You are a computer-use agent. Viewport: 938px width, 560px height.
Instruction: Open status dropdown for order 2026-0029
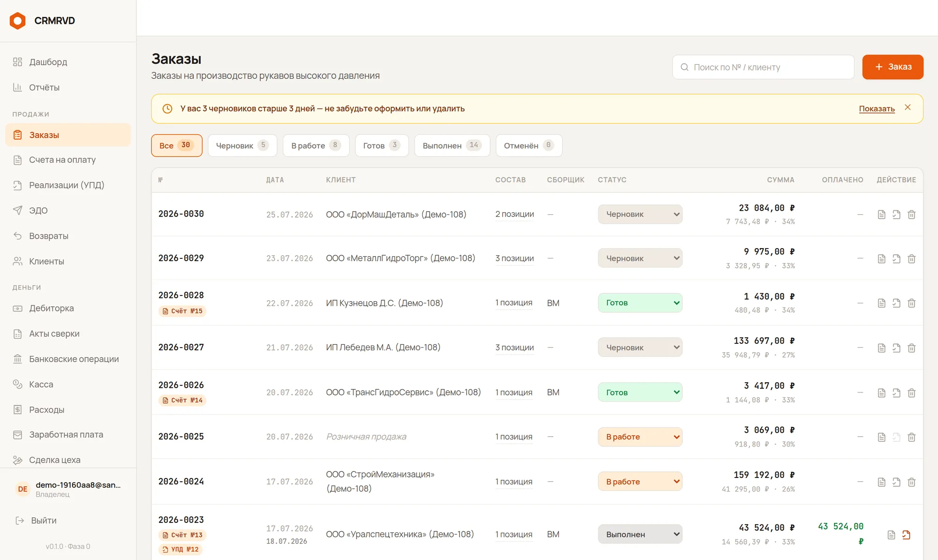(x=640, y=258)
